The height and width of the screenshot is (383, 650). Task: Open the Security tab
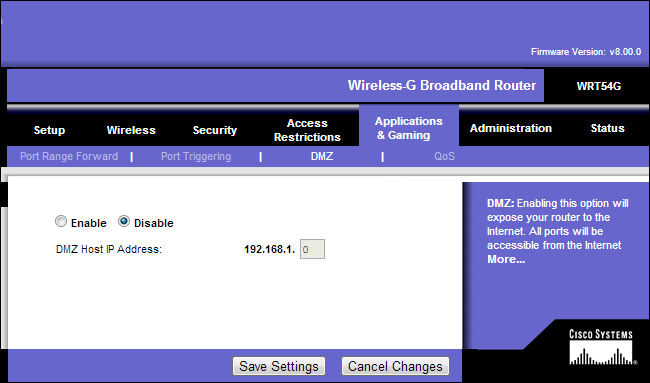[x=215, y=130]
